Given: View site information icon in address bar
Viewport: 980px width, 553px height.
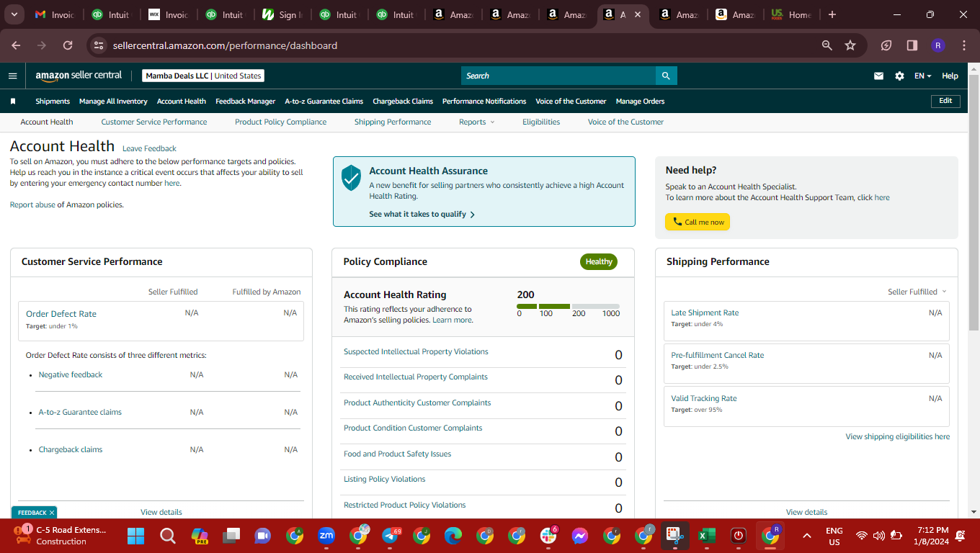Looking at the screenshot, I should pos(99,45).
